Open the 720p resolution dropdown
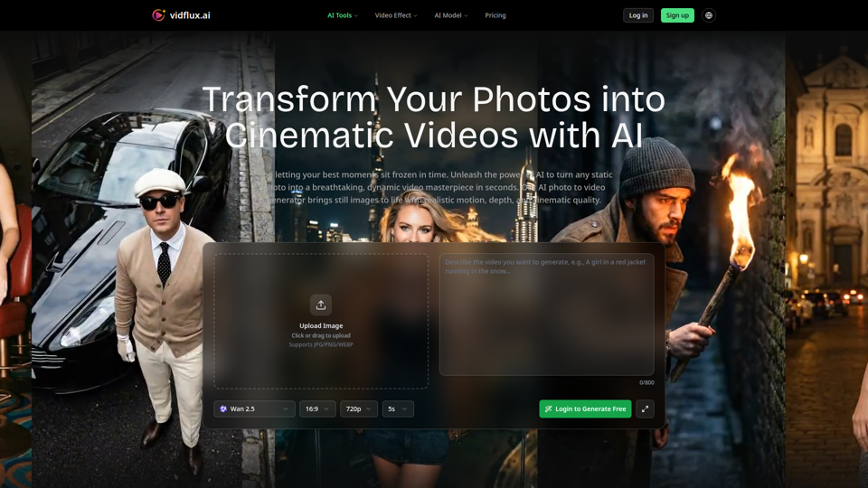This screenshot has height=488, width=868. coord(359,408)
